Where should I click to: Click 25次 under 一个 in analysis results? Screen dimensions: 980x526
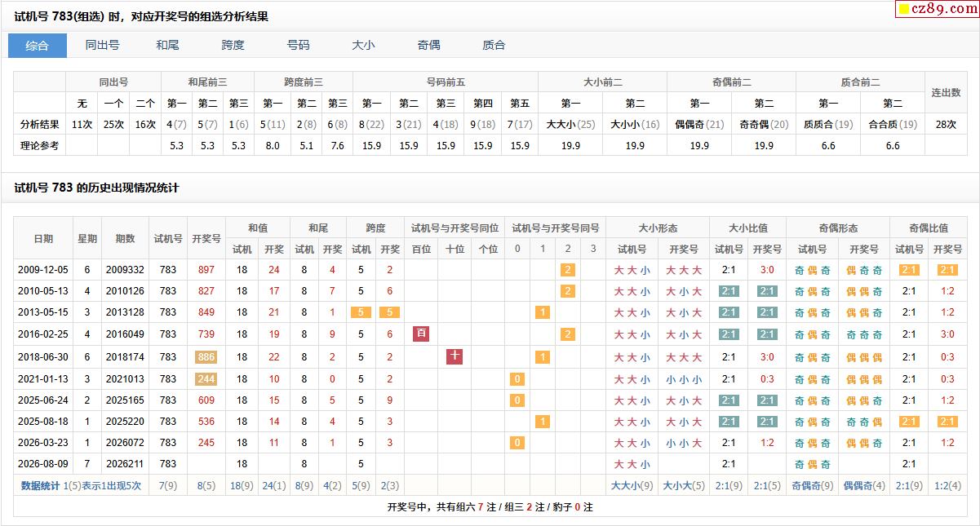[x=113, y=125]
